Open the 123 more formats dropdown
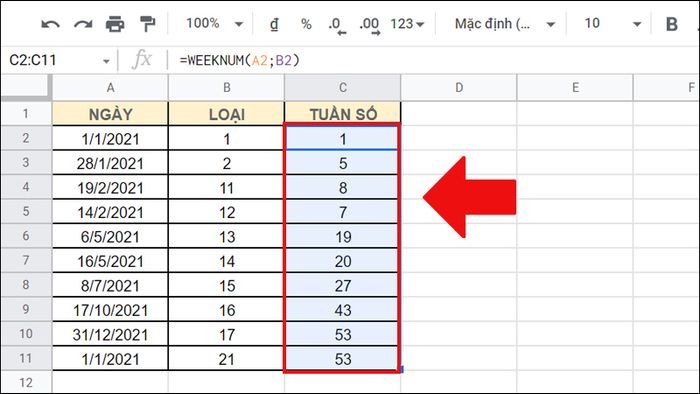700x394 pixels. (407, 24)
